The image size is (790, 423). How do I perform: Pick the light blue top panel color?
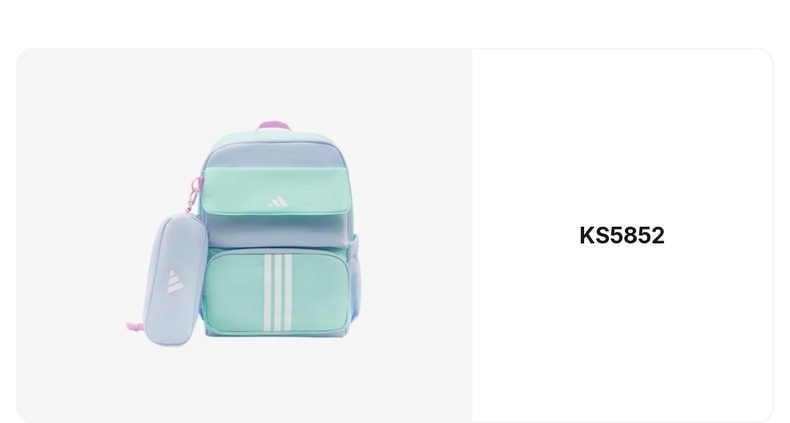[x=275, y=157]
